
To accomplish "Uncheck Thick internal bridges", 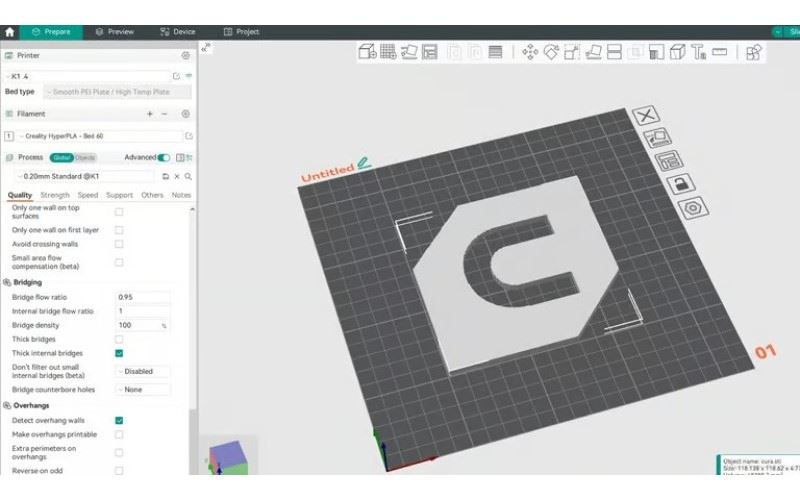I will coord(119,353).
